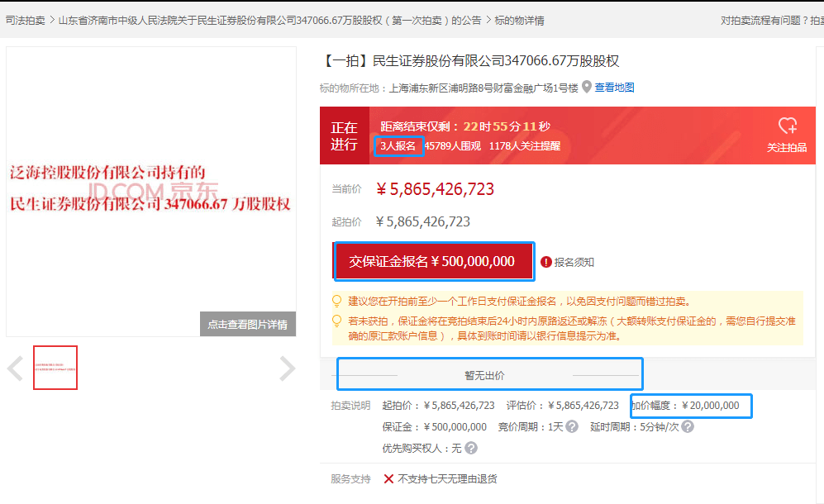This screenshot has height=504, width=824.
Task: Open the 报名须知 registration notice link
Action: [574, 262]
